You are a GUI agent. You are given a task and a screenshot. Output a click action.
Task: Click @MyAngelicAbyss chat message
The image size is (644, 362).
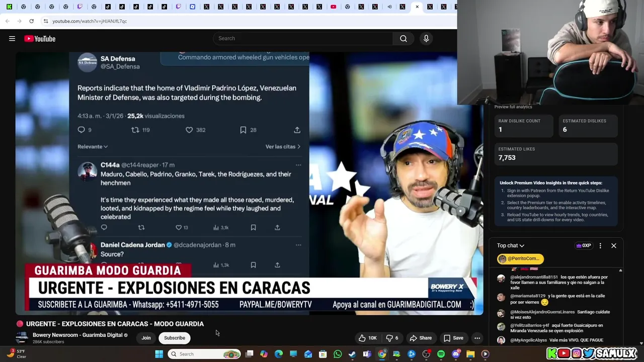(x=556, y=340)
